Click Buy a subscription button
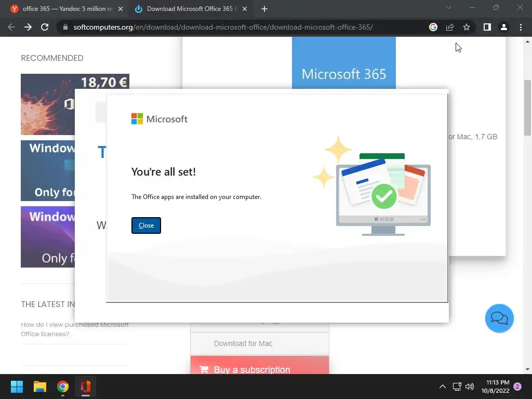 [260, 366]
